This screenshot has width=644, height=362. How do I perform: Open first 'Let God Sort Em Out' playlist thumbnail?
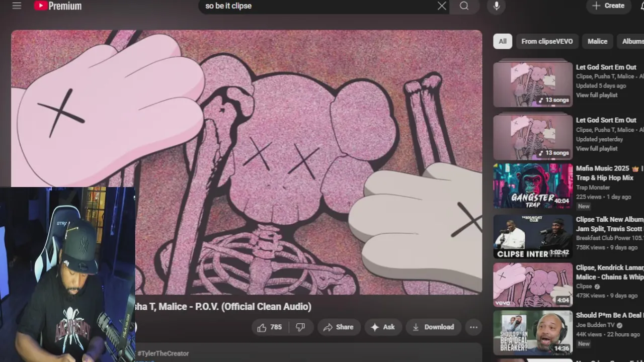[x=533, y=84]
